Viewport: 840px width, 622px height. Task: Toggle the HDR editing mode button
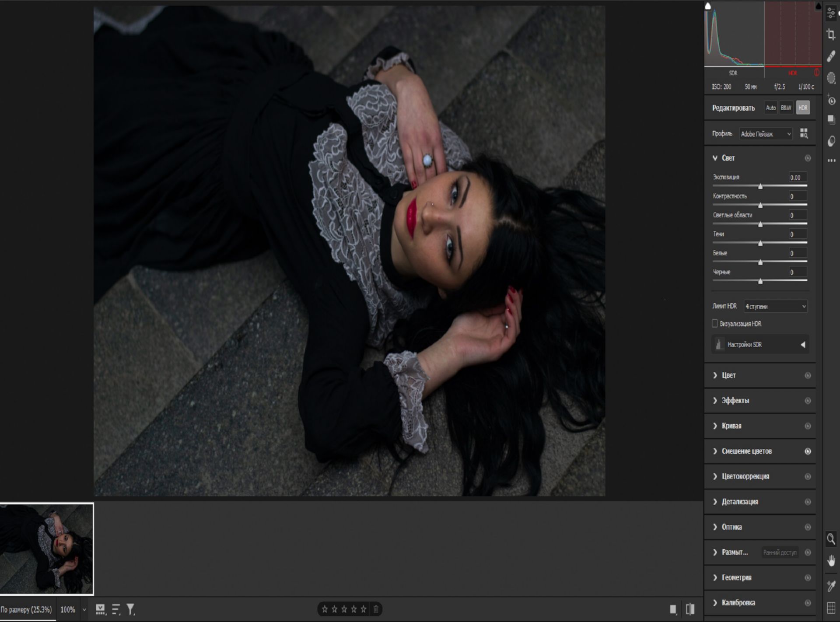(x=802, y=108)
